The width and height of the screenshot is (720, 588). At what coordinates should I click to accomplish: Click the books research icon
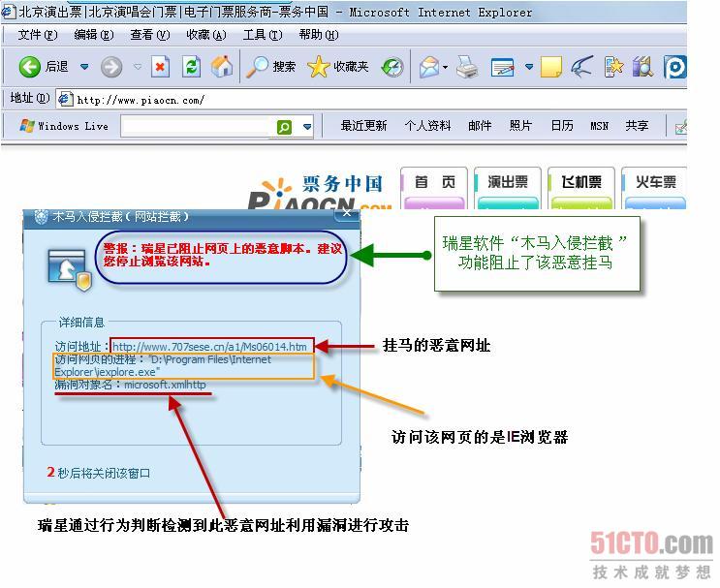642,67
